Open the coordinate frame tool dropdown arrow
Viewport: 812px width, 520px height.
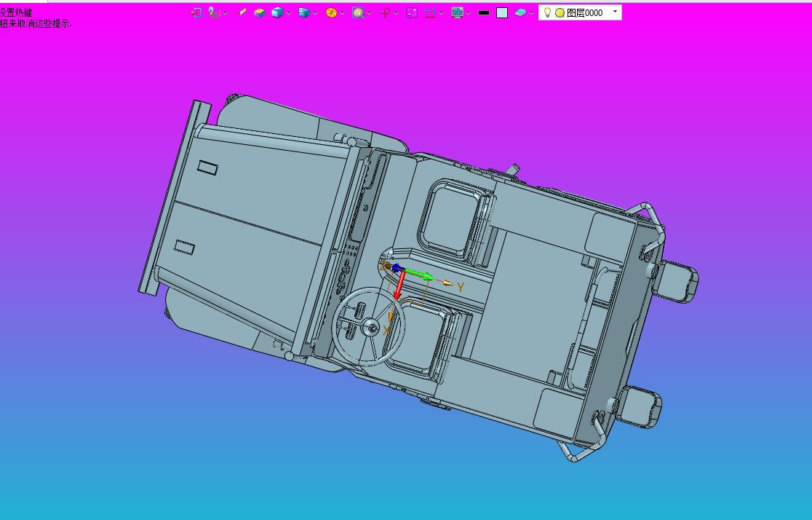[226, 14]
